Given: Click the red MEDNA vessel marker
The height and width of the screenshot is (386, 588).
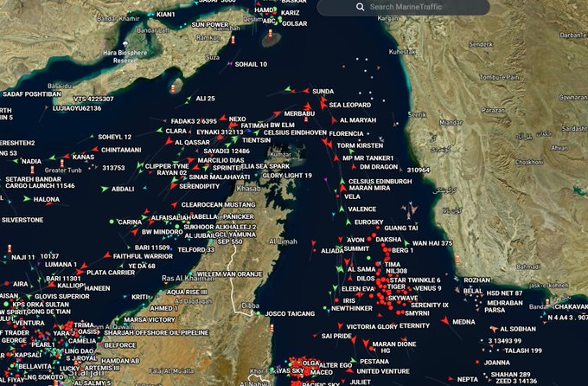Looking at the screenshot, I should pos(444,322).
